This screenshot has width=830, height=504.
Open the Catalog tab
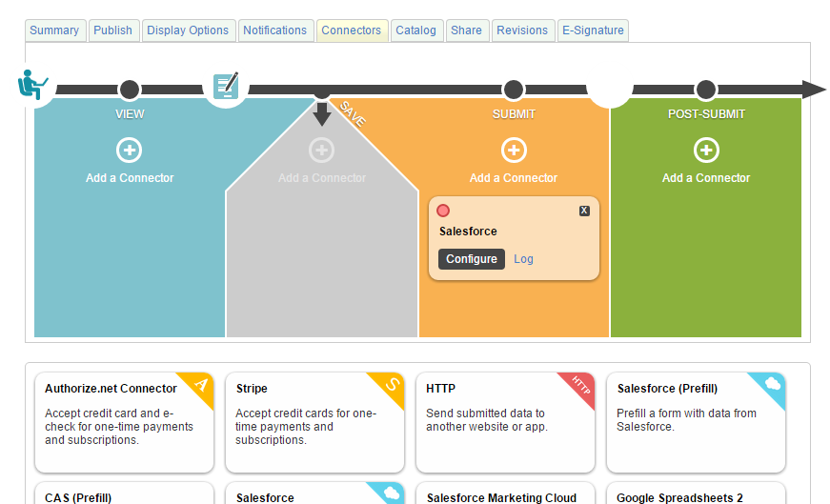(416, 30)
